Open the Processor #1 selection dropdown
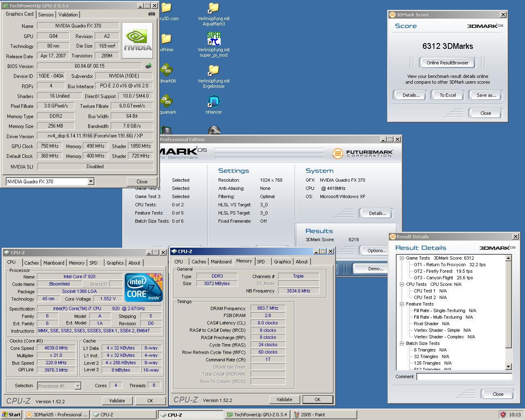 tap(78, 386)
